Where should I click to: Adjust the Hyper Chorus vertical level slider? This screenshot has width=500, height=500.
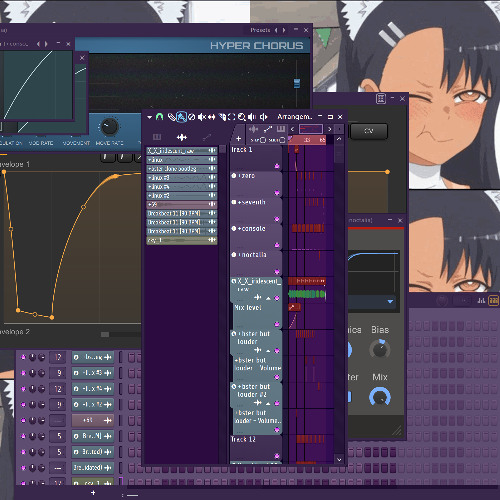[297, 83]
